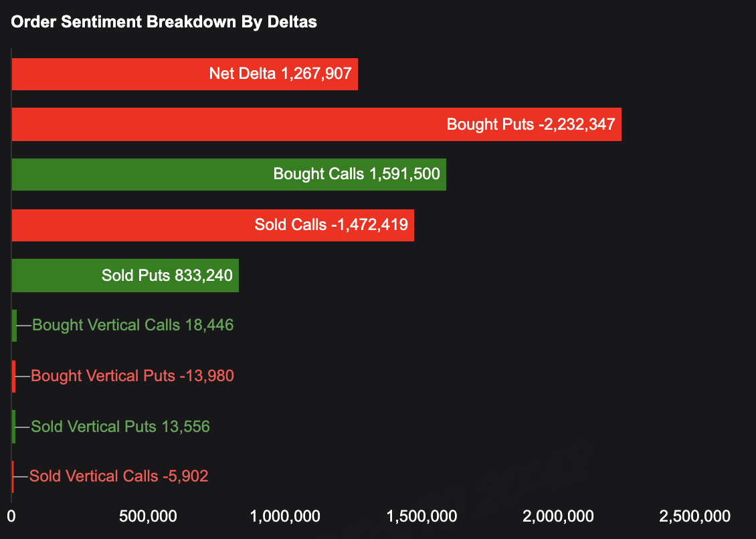Click the chart title Order Sentiment Breakdown
Image resolution: width=756 pixels, height=539 pixels.
tap(164, 22)
